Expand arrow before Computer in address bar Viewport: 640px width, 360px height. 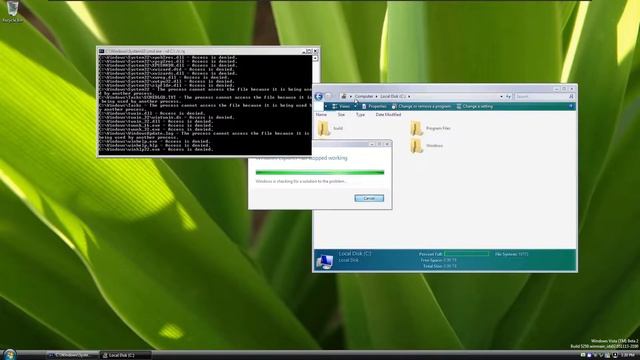(351, 97)
